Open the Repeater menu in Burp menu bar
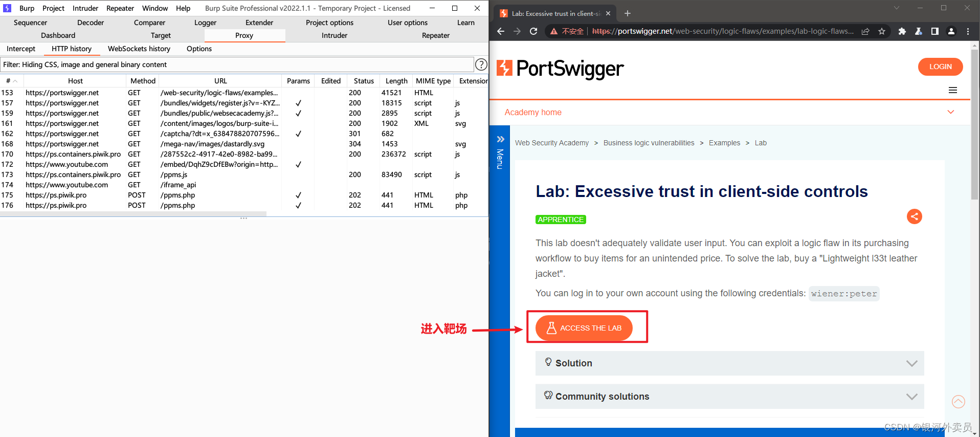The image size is (980, 437). (120, 8)
